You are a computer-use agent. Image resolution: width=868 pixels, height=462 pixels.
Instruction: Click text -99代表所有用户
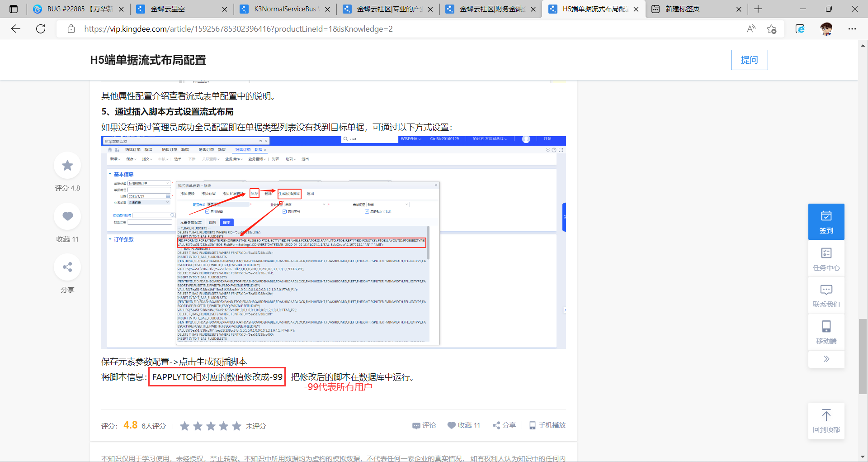pyautogui.click(x=338, y=387)
